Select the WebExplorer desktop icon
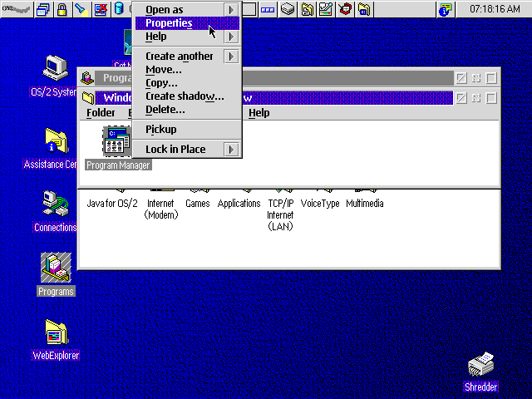The image size is (532, 399). coord(56,332)
